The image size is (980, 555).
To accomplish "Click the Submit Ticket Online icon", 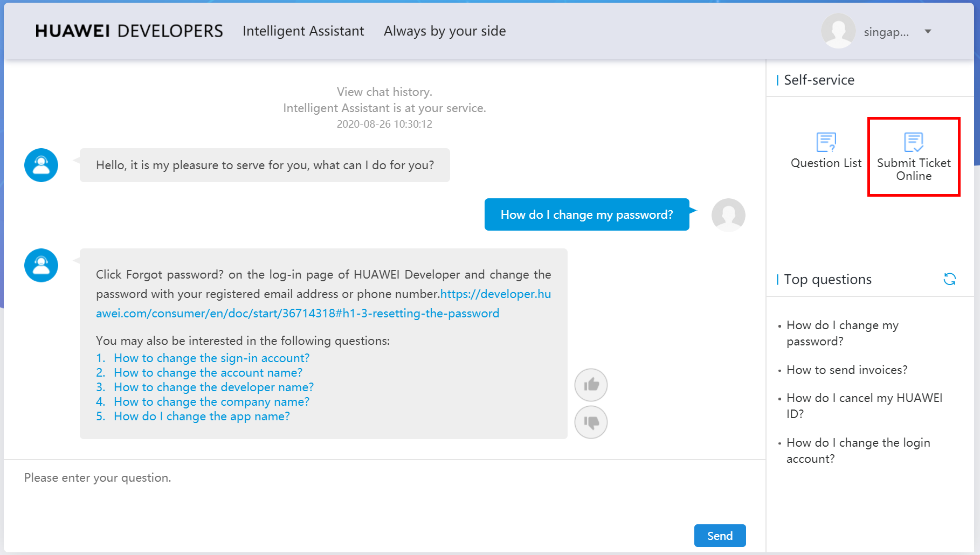I will (914, 142).
